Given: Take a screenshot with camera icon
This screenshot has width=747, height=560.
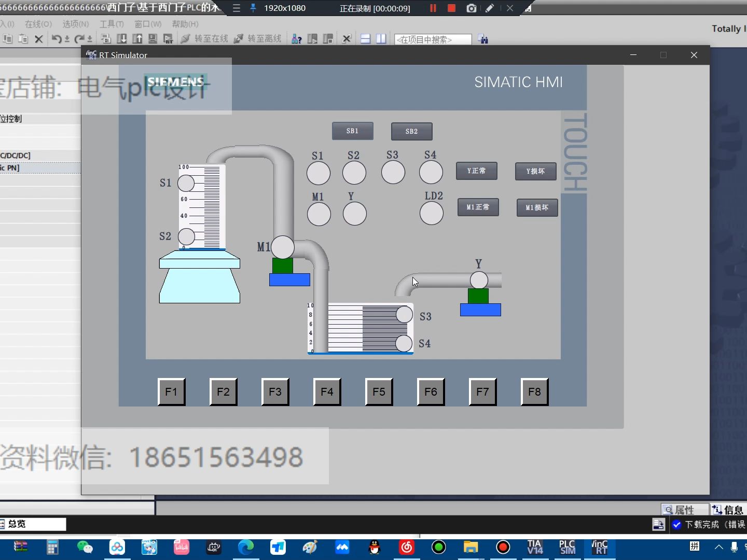Looking at the screenshot, I should [471, 8].
